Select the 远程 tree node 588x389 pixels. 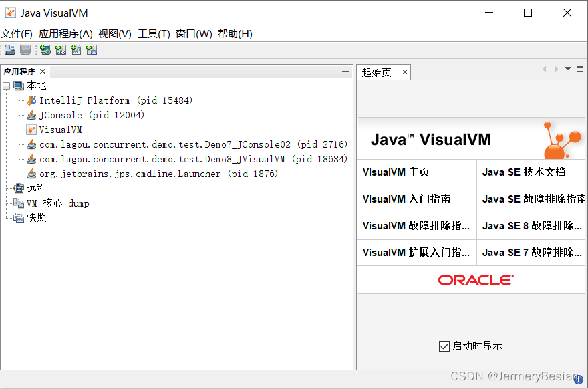37,188
